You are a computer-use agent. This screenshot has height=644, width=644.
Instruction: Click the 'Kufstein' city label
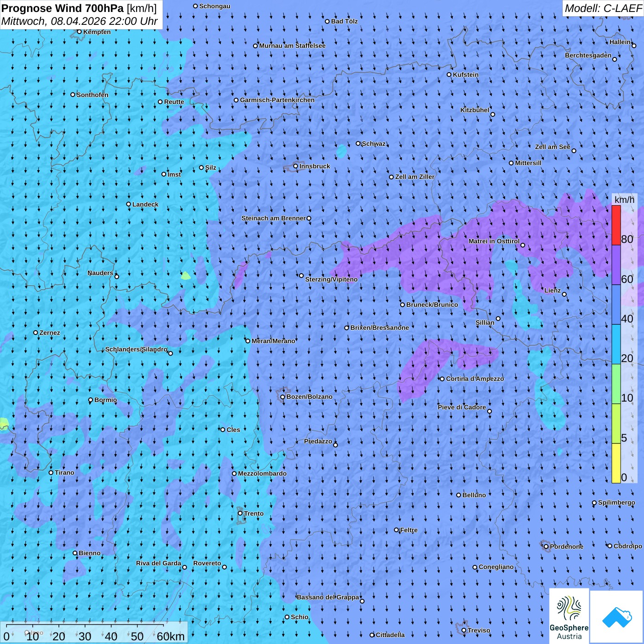466,75
